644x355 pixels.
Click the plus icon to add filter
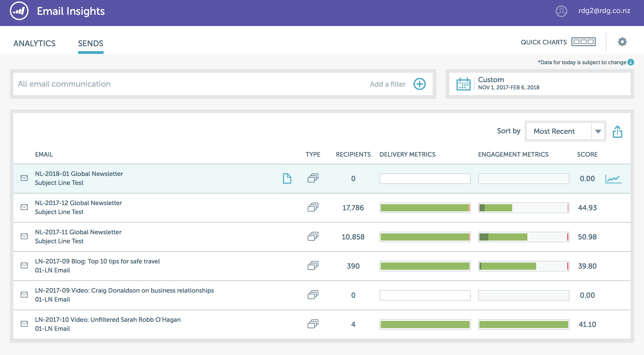click(x=419, y=84)
